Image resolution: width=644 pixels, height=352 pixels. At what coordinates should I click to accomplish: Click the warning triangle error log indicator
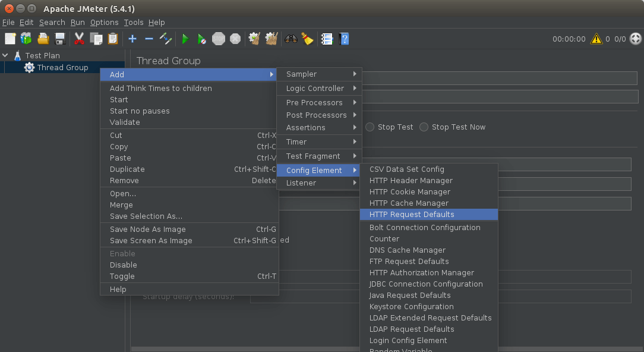pyautogui.click(x=596, y=39)
